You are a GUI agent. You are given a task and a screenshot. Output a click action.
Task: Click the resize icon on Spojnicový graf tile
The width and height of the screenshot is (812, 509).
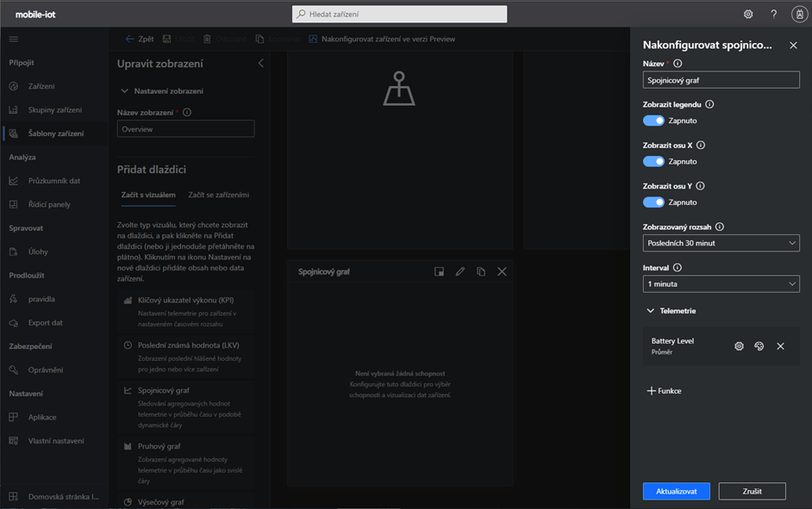coord(439,271)
